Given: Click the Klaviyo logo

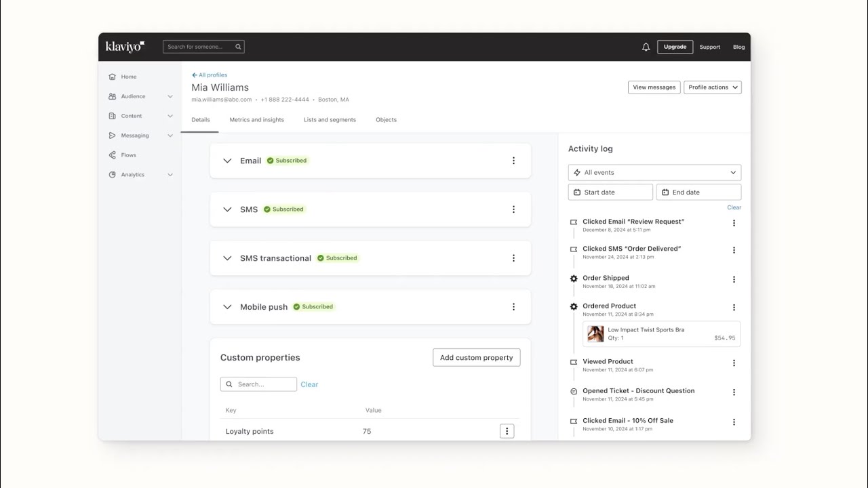Looking at the screenshot, I should [125, 47].
